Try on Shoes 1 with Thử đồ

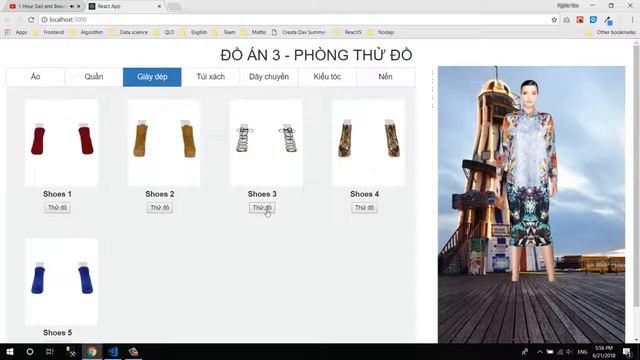click(x=57, y=208)
